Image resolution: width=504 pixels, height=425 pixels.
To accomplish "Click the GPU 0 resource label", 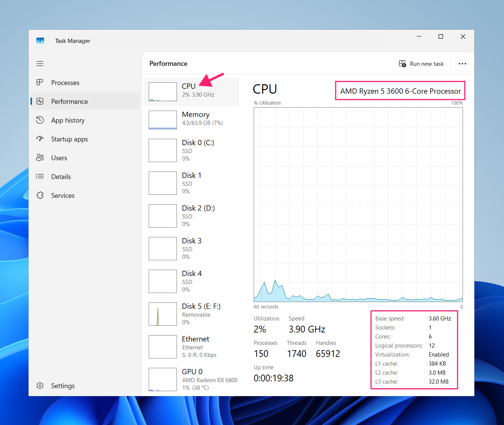I will click(192, 372).
